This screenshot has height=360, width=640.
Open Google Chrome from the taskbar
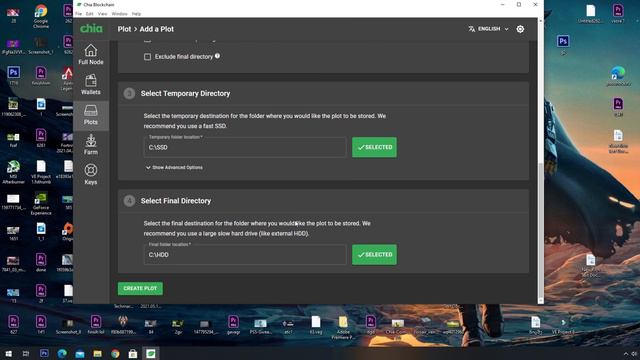(115, 353)
